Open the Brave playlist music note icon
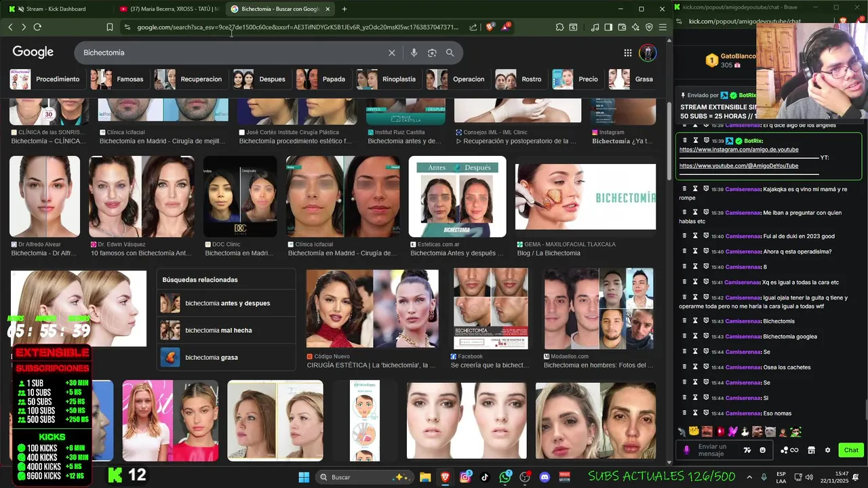868x488 pixels. click(595, 27)
